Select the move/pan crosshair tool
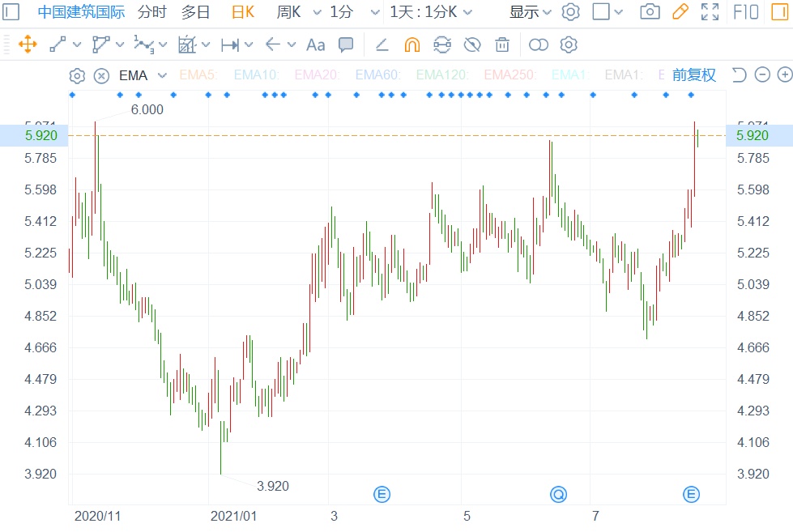Screen dimensions: 793x532 coord(28,45)
